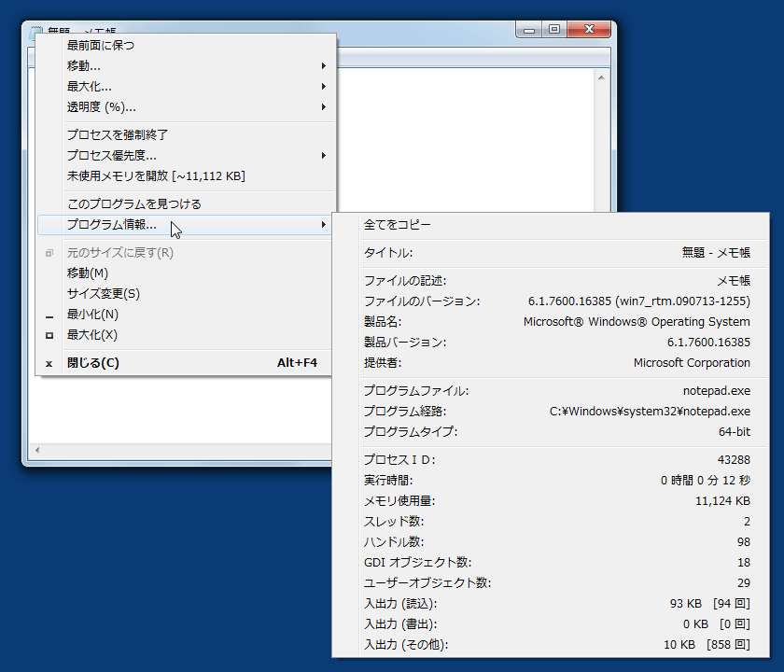Screen dimensions: 784x672
Task: Click the プログラムタイプ: 64-bit row
Action: tap(551, 432)
